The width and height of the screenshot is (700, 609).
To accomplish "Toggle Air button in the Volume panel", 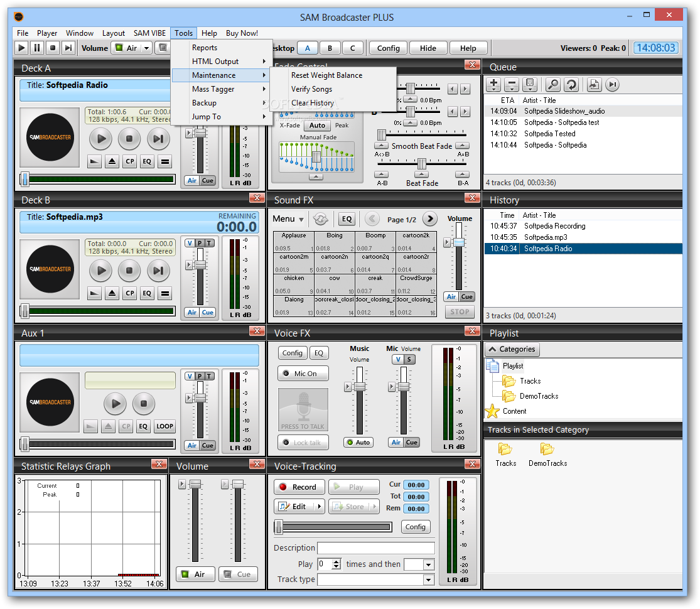I will point(195,574).
